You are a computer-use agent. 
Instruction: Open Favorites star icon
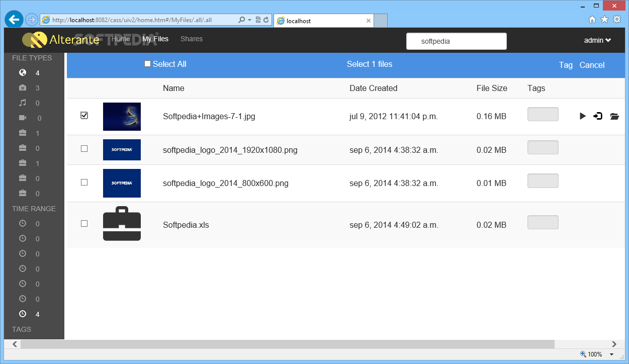[x=604, y=20]
